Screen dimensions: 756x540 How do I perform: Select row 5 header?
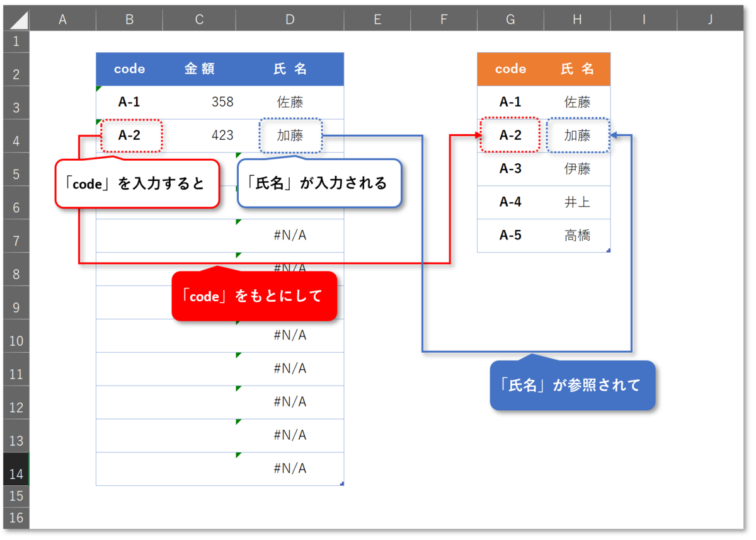click(16, 169)
